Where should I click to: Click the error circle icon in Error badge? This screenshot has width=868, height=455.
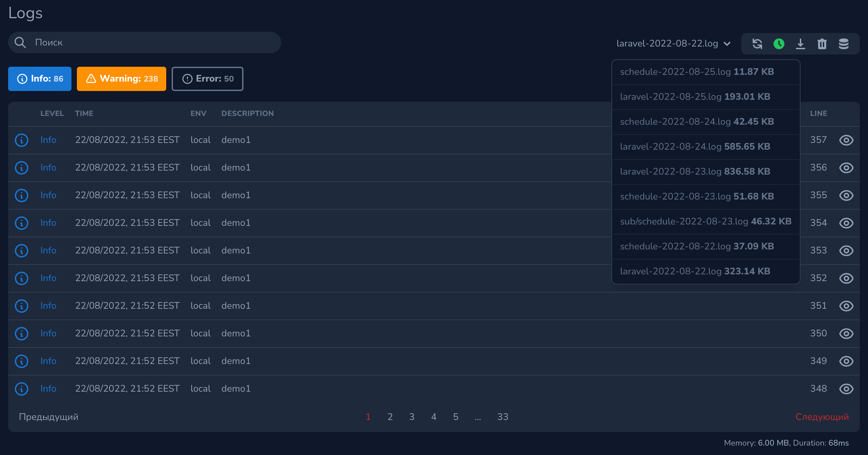click(188, 79)
